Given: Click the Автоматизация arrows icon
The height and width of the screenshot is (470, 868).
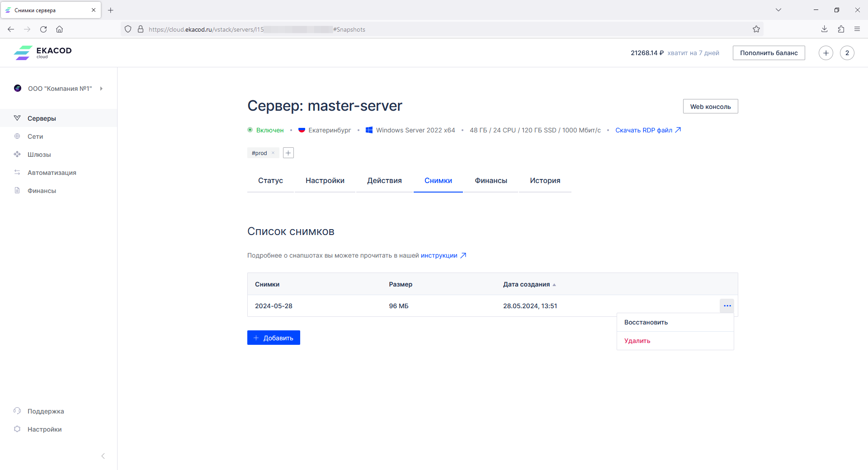Looking at the screenshot, I should tap(17, 172).
